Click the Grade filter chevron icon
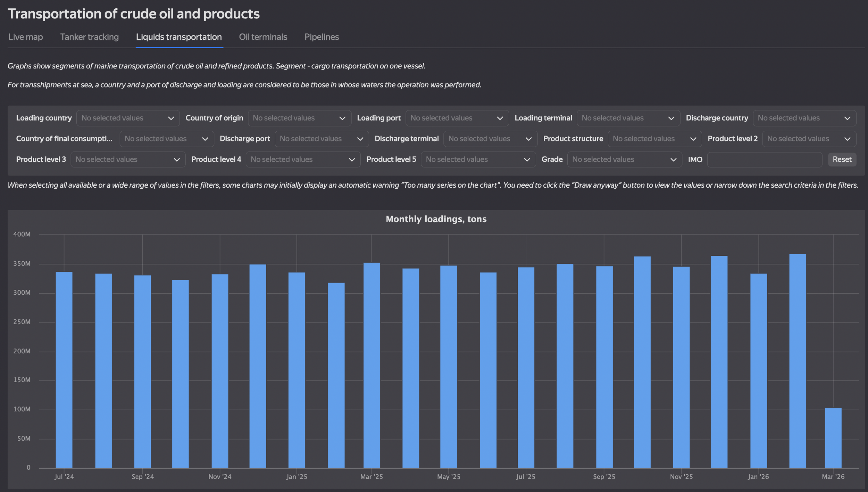The width and height of the screenshot is (868, 492). click(x=673, y=160)
